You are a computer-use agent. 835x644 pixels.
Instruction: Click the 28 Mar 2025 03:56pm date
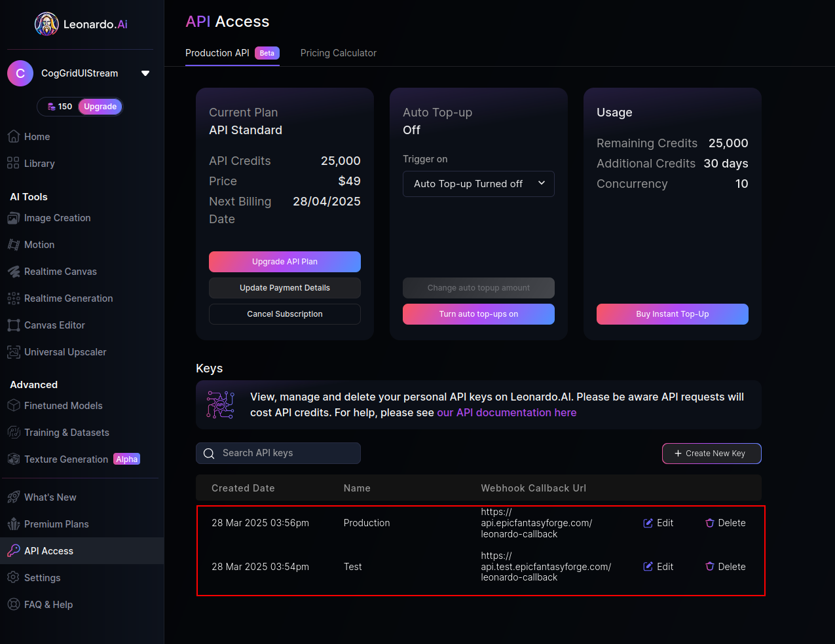click(261, 523)
